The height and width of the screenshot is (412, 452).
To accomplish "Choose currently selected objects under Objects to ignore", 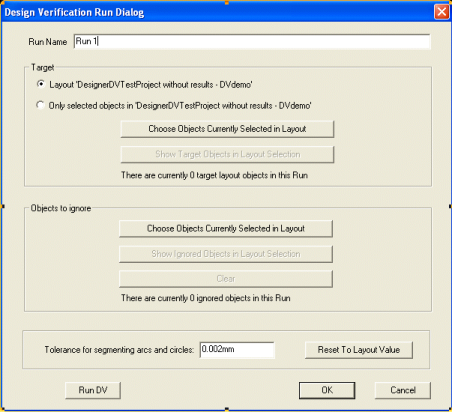I will tap(226, 229).
